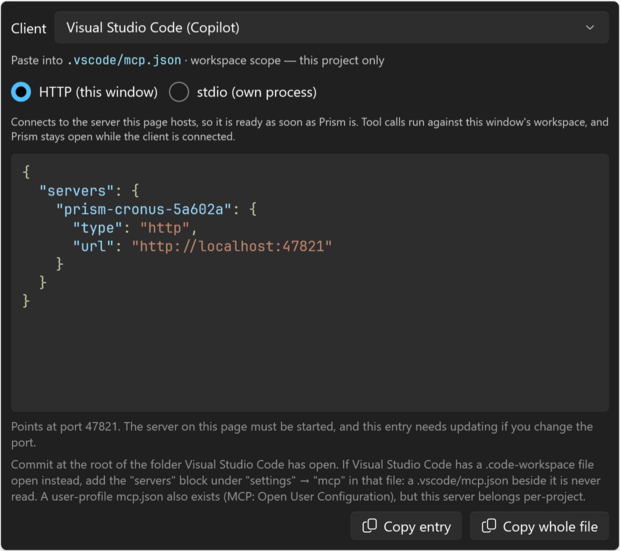Click inside the JSON code block area
The image size is (620, 551).
pos(310,283)
